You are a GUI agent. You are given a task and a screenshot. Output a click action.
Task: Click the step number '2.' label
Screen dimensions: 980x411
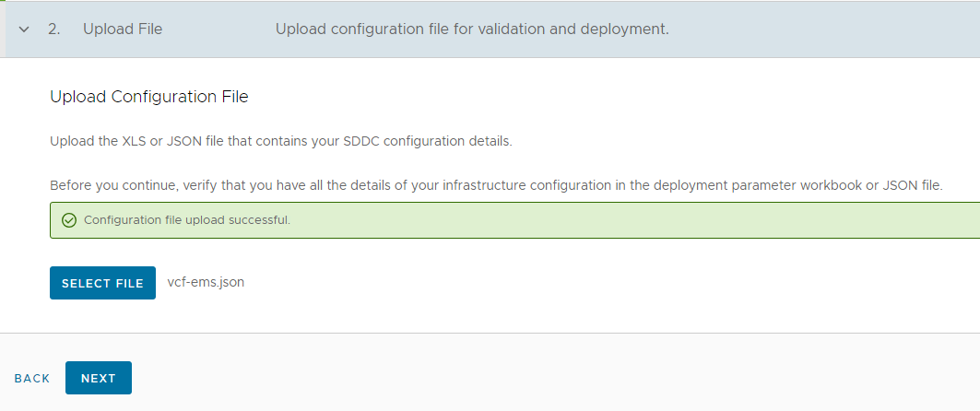click(x=54, y=29)
